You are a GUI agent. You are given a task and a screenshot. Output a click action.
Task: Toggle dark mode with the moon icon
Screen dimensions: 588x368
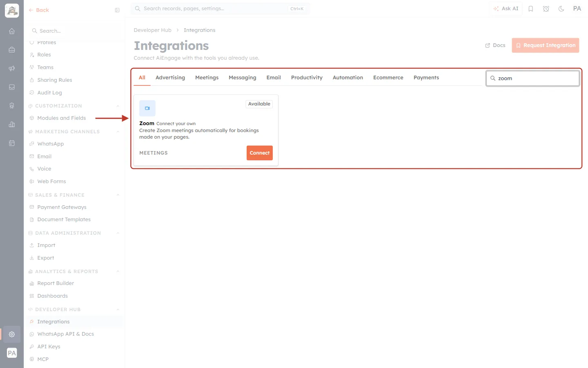click(561, 9)
